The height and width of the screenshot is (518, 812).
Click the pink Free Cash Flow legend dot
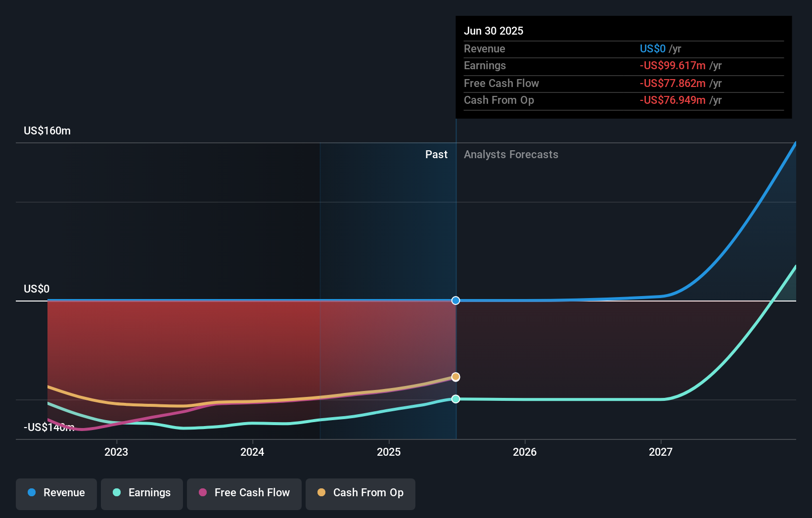(x=202, y=493)
